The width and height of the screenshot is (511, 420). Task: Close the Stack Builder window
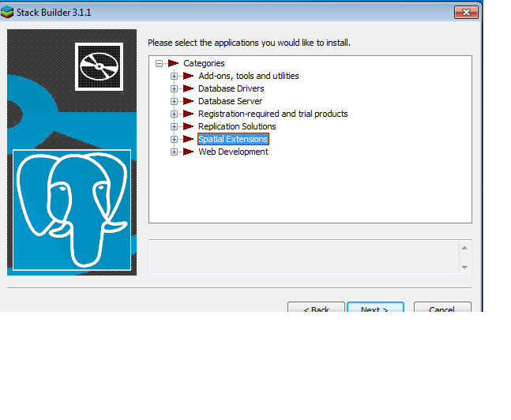click(x=466, y=13)
